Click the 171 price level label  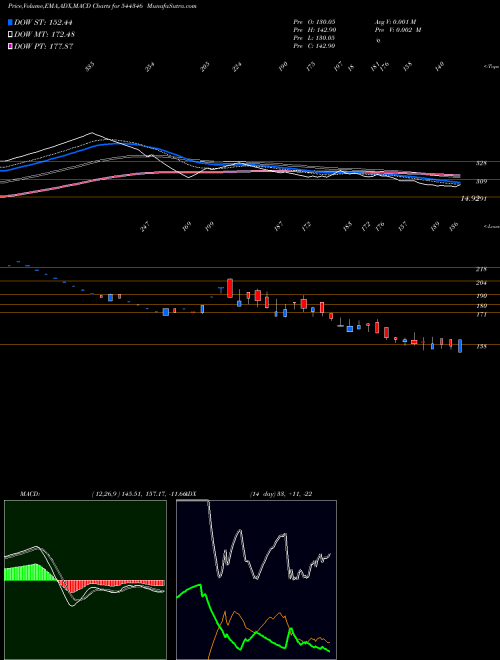tap(482, 315)
